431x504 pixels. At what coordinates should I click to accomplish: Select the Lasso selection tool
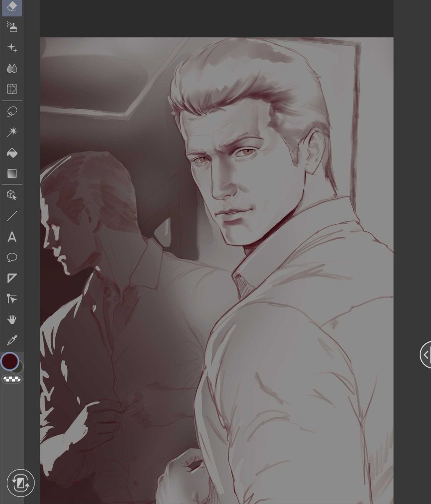(x=12, y=112)
